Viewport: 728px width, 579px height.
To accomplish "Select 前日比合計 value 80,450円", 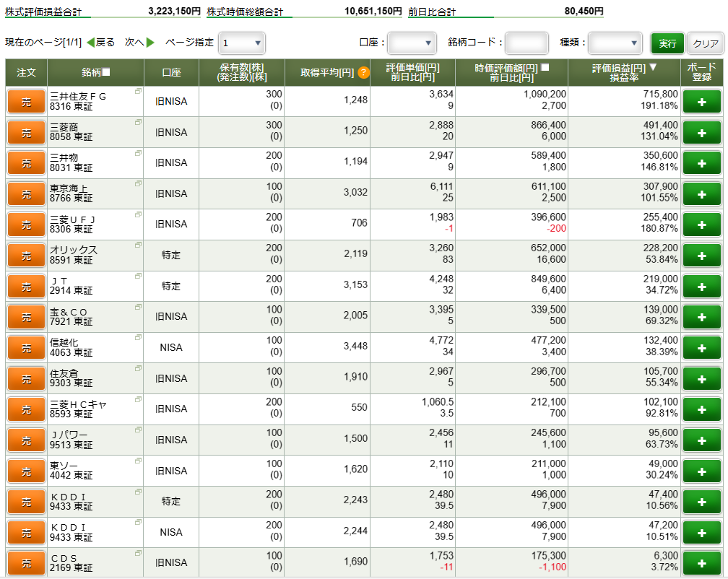I will [584, 11].
